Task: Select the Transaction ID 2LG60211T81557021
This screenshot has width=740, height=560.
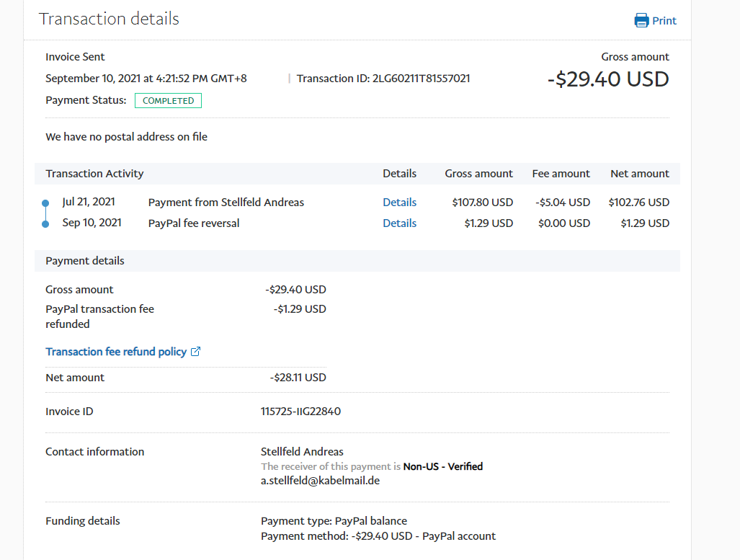Action: click(421, 79)
